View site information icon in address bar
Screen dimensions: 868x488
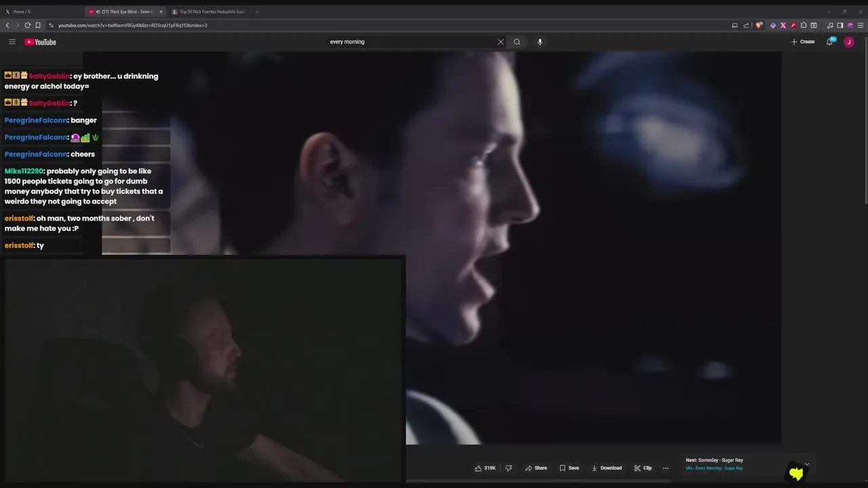pos(51,25)
